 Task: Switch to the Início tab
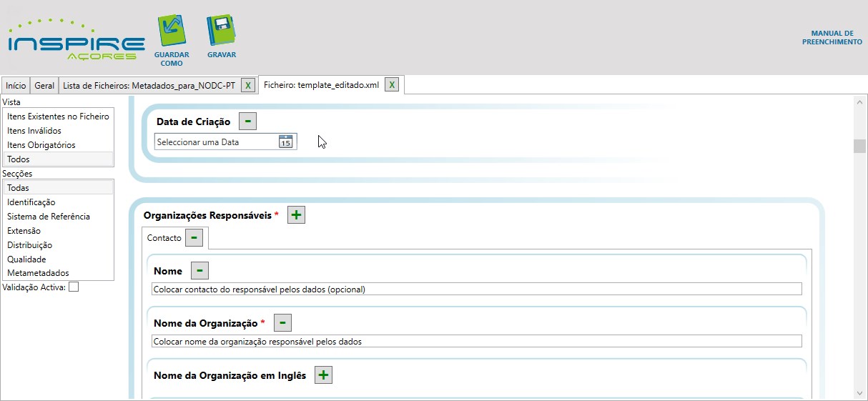(16, 86)
